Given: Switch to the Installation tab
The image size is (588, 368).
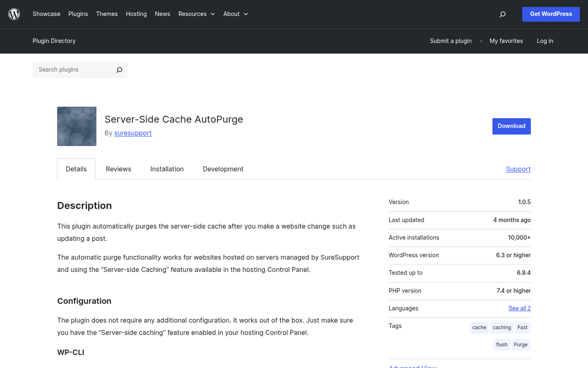Looking at the screenshot, I should [x=167, y=169].
